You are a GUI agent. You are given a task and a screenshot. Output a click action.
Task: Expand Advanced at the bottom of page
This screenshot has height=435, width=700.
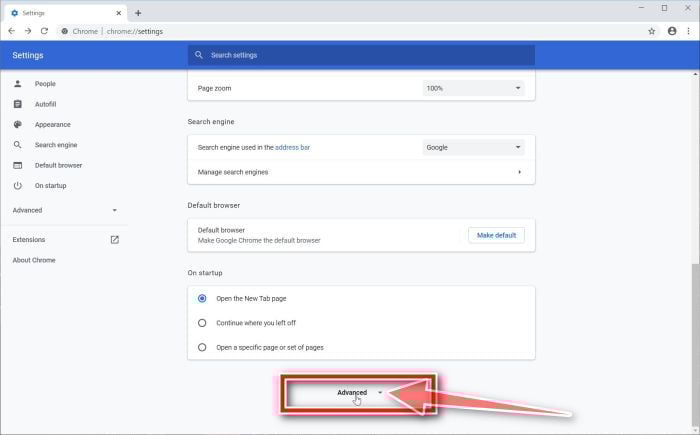[x=360, y=393]
